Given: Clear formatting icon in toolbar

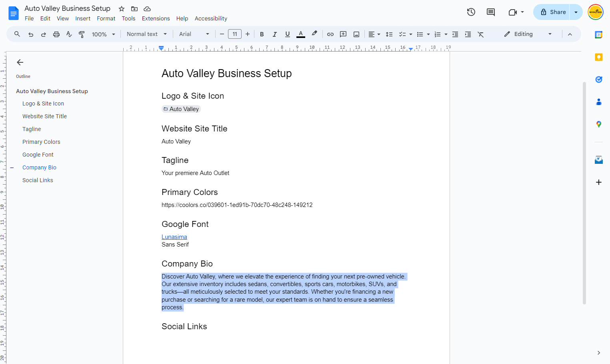Looking at the screenshot, I should 481,34.
